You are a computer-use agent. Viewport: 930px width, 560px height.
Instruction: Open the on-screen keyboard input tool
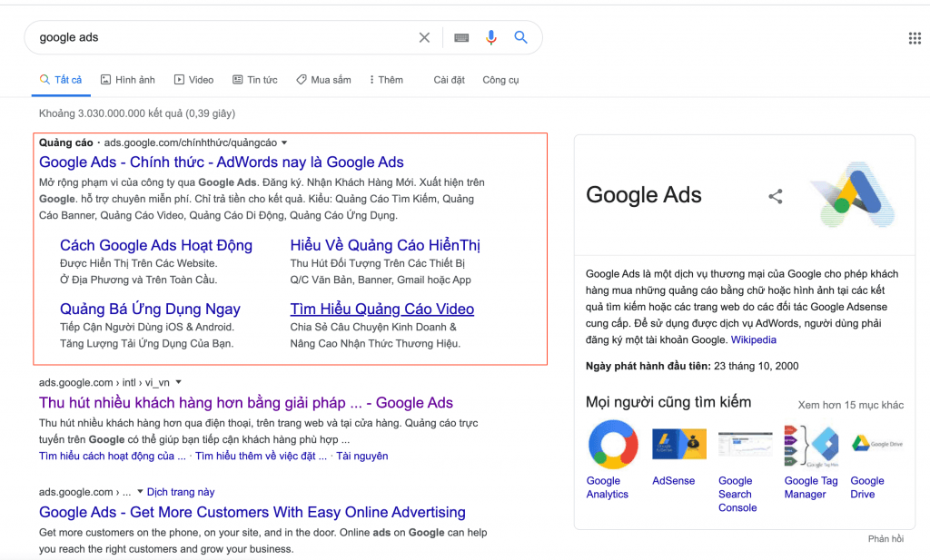461,38
